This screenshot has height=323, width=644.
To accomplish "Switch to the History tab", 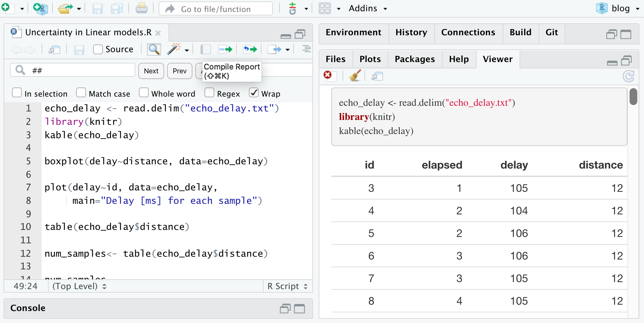I will (411, 32).
